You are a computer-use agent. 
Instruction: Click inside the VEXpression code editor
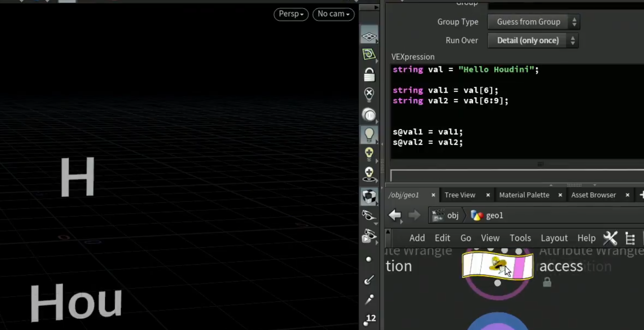click(x=517, y=111)
